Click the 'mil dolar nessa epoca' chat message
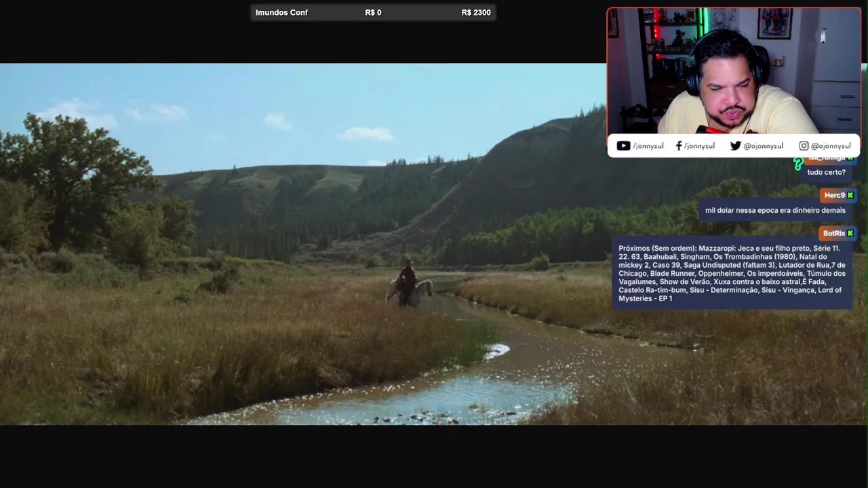The width and height of the screenshot is (868, 488). tap(775, 210)
